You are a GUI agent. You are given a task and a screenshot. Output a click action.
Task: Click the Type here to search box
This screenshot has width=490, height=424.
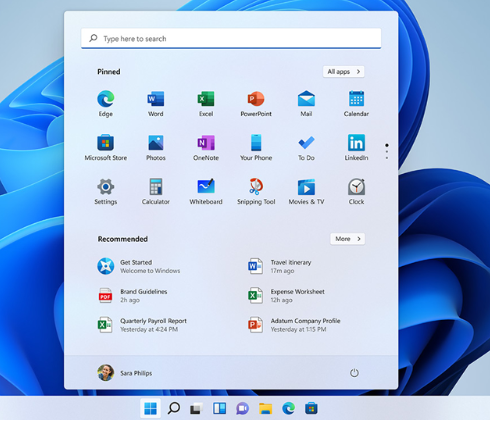(x=231, y=39)
